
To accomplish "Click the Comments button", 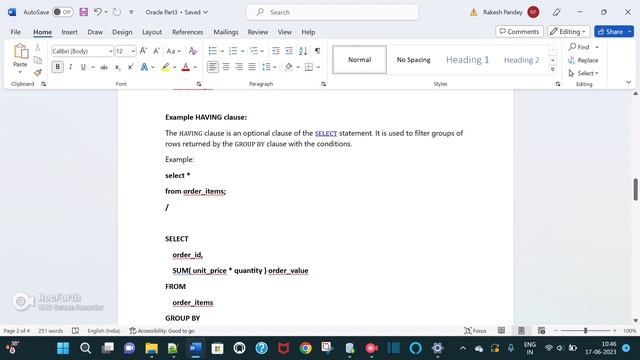I will point(519,31).
